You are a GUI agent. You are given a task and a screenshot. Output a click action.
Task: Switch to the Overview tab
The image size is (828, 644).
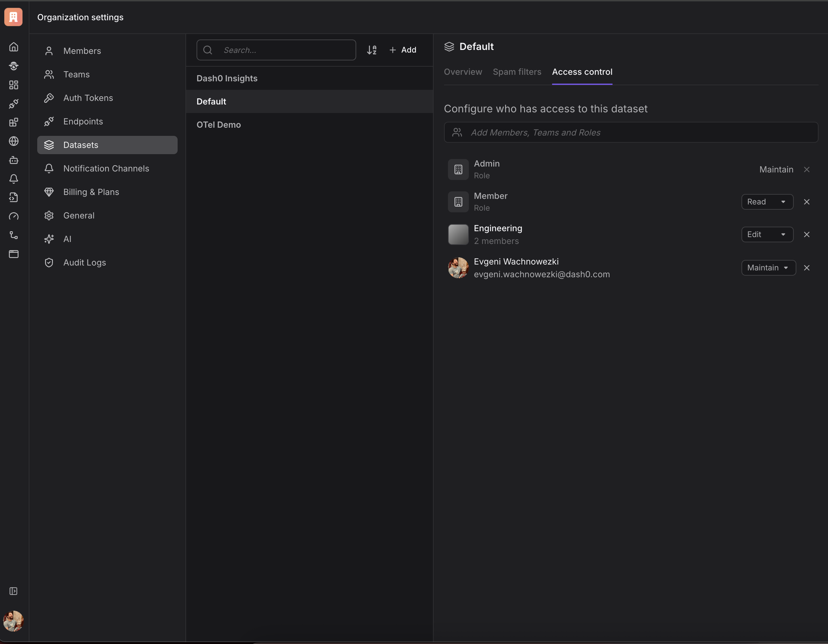click(x=463, y=72)
